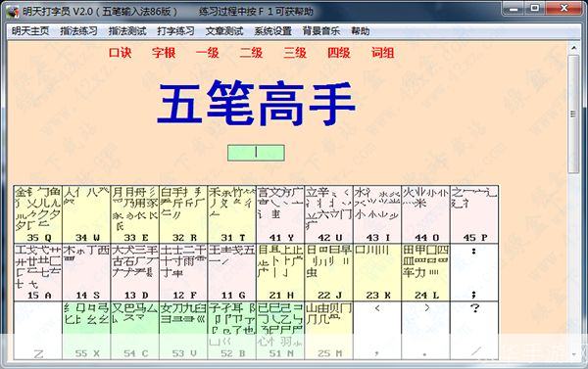Click the 32 R radical key
The width and height of the screenshot is (588, 369).
(x=183, y=214)
